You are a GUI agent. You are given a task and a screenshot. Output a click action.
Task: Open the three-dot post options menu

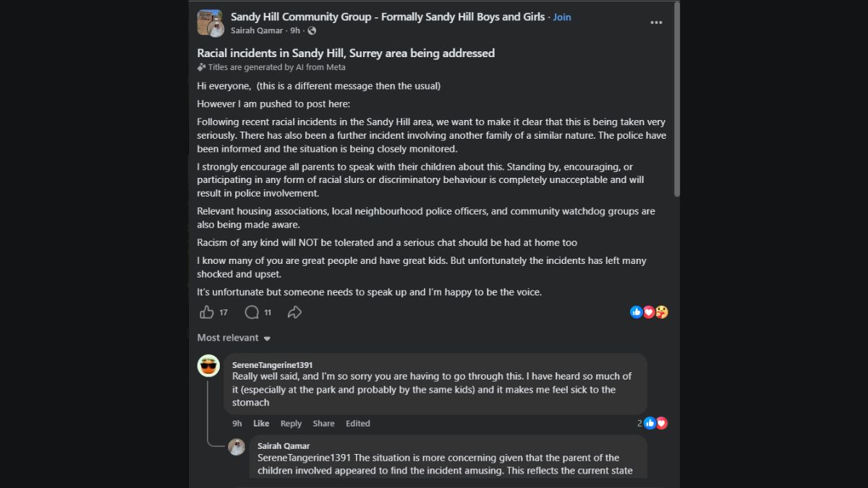click(x=656, y=23)
